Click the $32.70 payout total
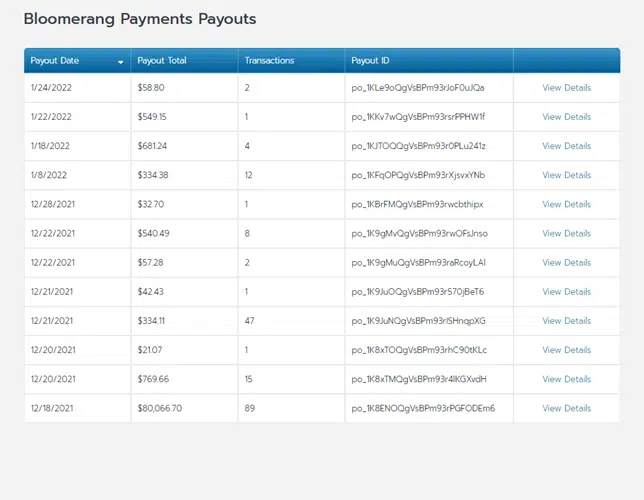 (151, 204)
